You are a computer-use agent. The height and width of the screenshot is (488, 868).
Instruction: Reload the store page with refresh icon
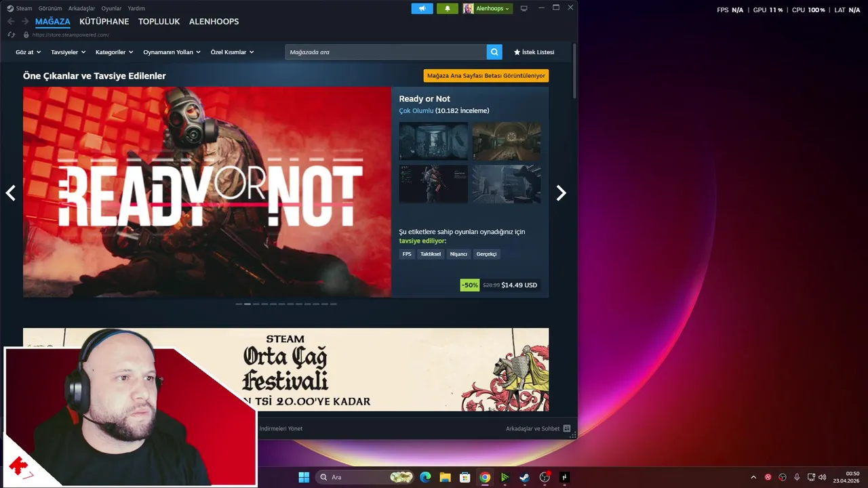pyautogui.click(x=12, y=35)
